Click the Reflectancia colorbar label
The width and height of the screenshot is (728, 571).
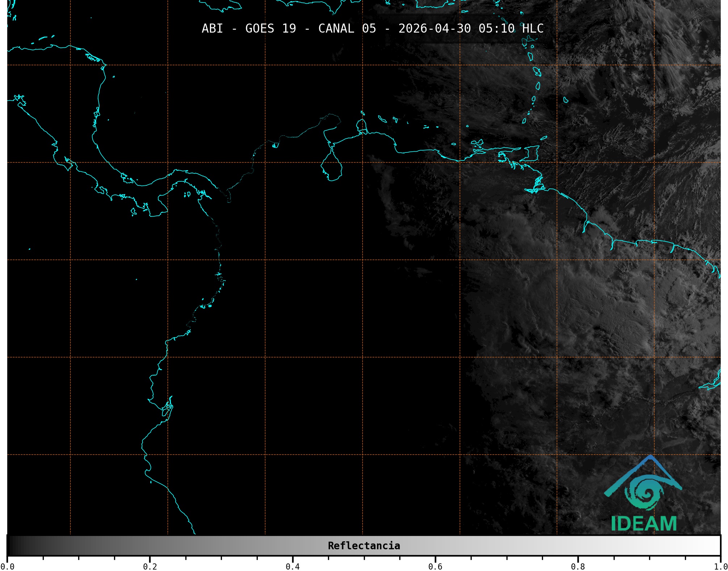[x=364, y=546]
